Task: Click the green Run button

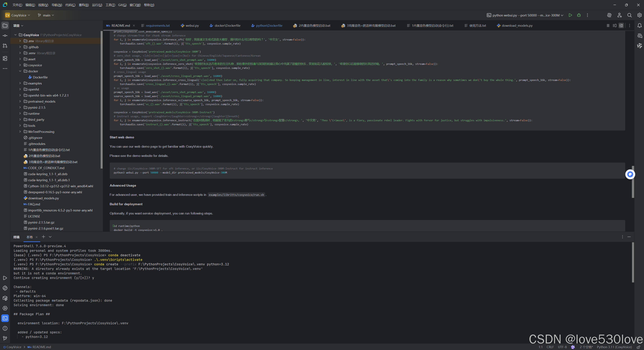Action: click(x=570, y=15)
